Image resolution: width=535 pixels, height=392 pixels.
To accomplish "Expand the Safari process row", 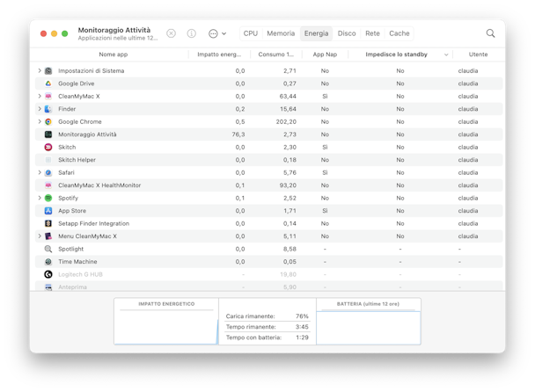I will (40, 172).
